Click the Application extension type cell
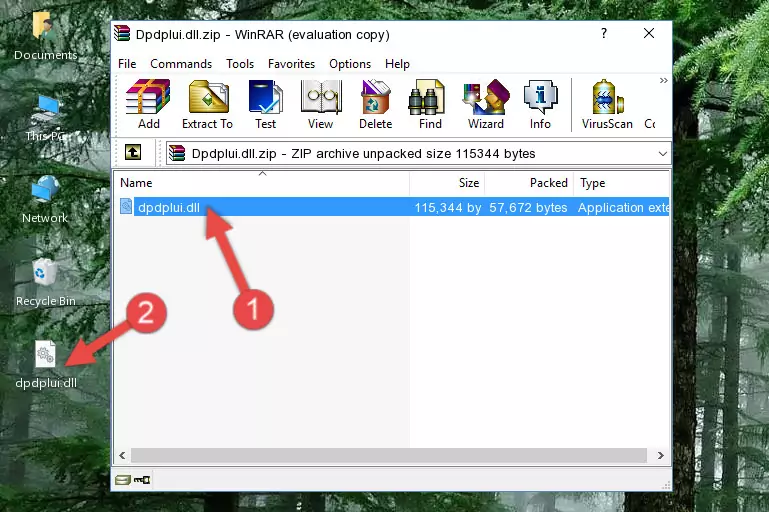 pos(623,207)
